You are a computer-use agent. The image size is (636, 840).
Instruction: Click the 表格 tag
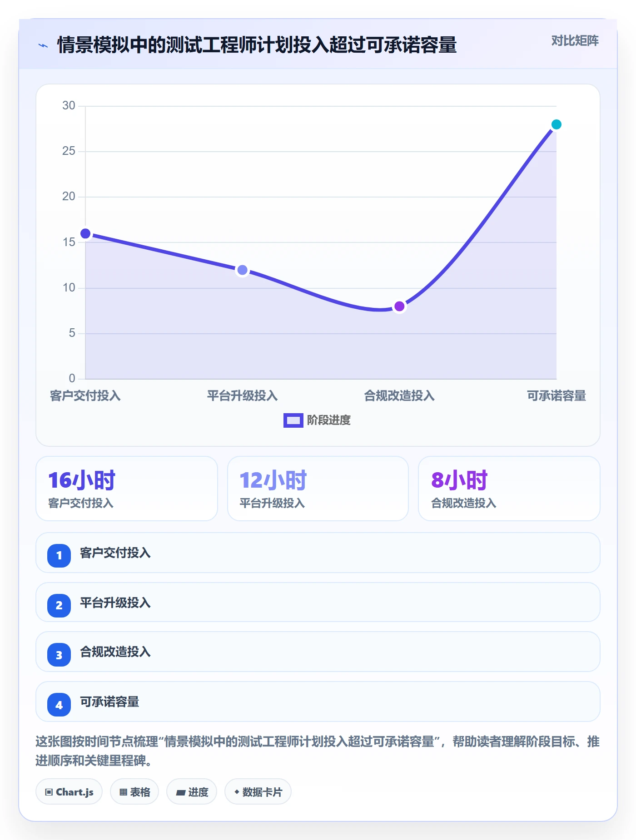click(x=134, y=792)
